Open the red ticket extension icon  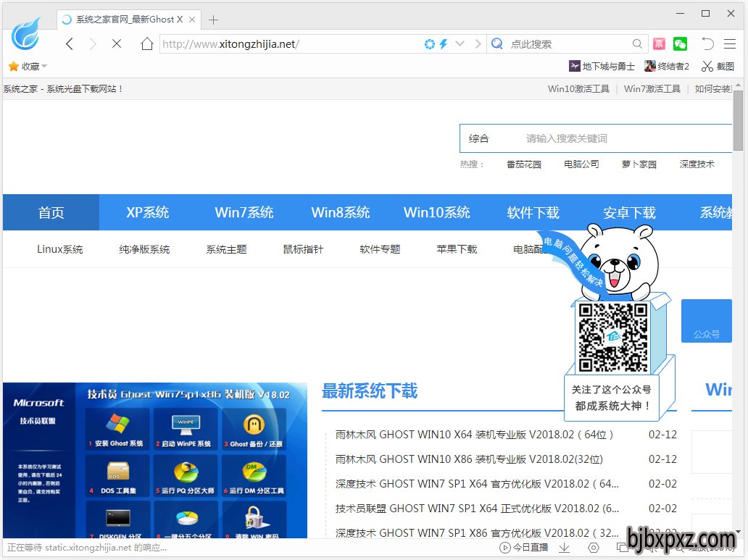(x=660, y=44)
